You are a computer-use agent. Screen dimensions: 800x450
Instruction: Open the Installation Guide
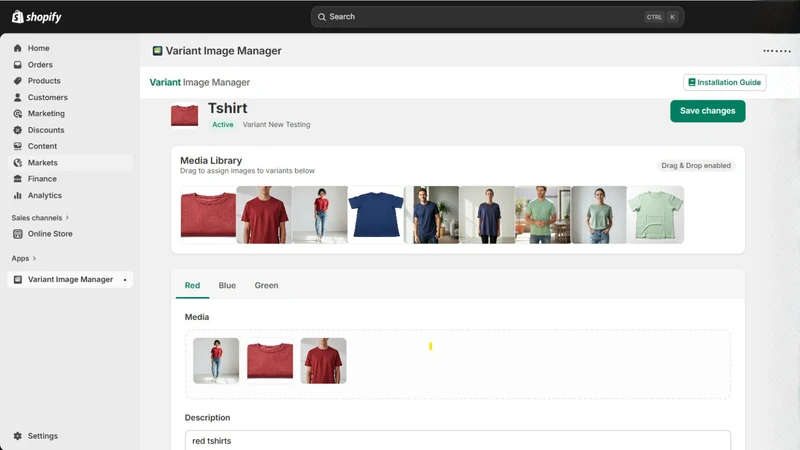(x=724, y=82)
